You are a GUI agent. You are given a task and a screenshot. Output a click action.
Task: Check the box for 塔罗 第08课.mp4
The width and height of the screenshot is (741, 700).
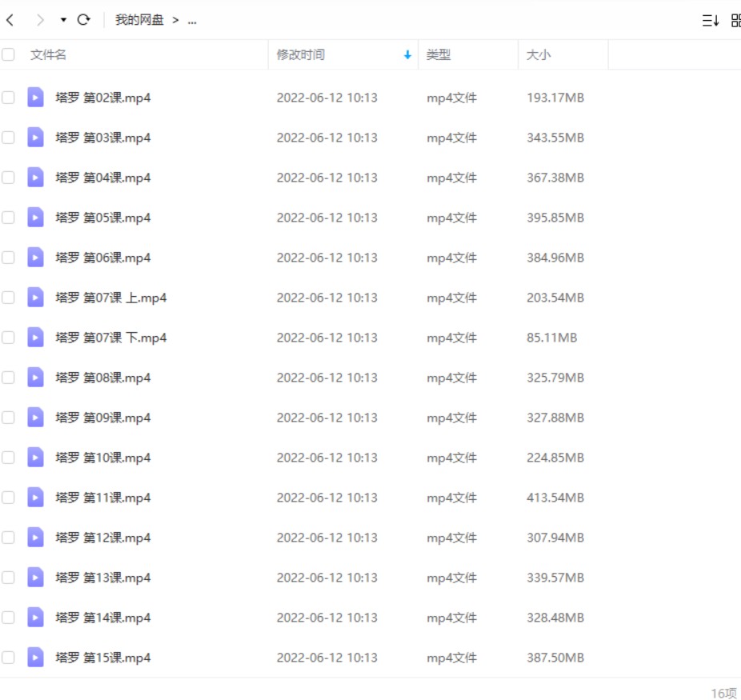pos(8,378)
